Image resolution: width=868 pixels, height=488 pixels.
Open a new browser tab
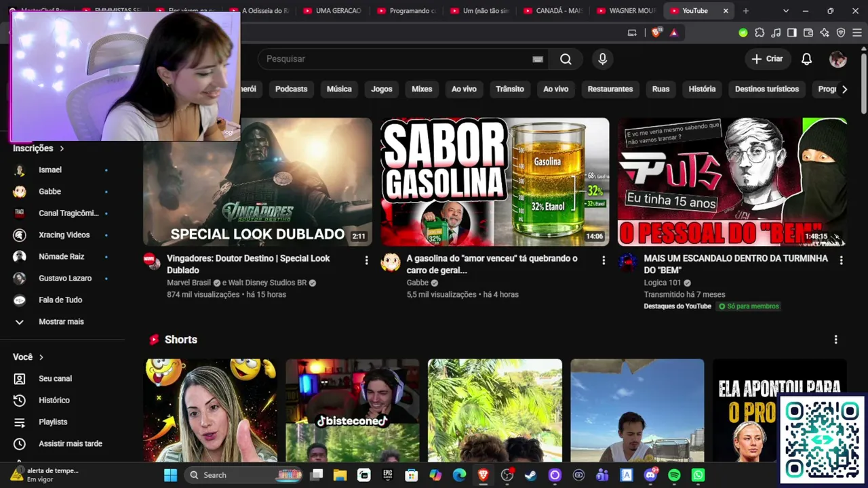pyautogui.click(x=746, y=11)
